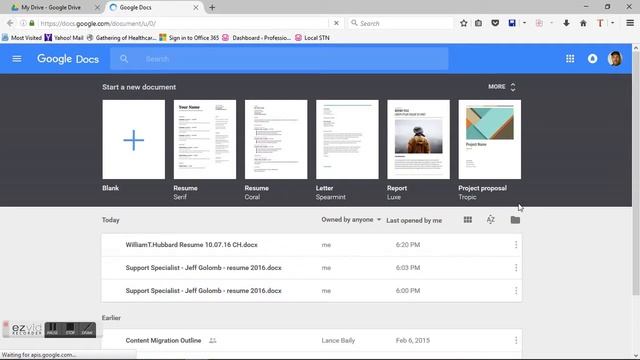This screenshot has height=360, width=640.
Task: Click the browser URL address field
Action: [184, 23]
